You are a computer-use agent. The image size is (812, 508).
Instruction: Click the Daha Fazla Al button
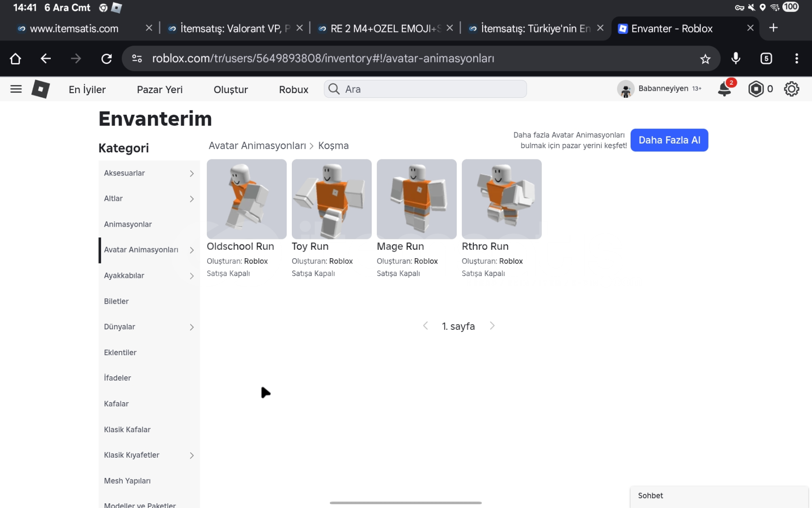[x=669, y=140]
